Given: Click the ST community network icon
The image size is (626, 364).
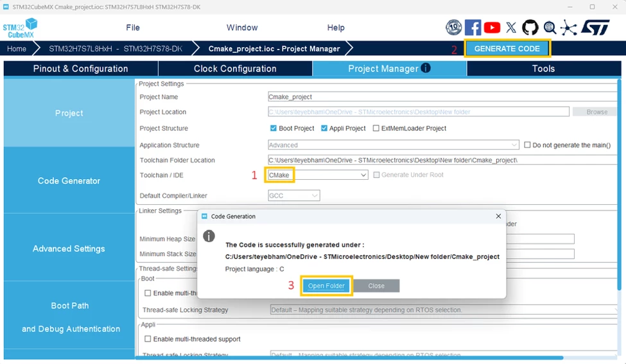Looking at the screenshot, I should [568, 28].
